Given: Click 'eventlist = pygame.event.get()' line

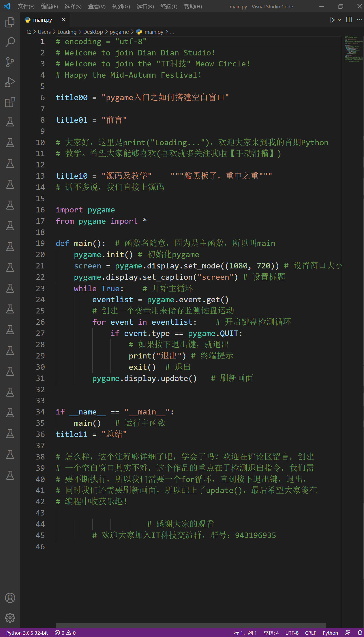Looking at the screenshot, I should 160,300.
